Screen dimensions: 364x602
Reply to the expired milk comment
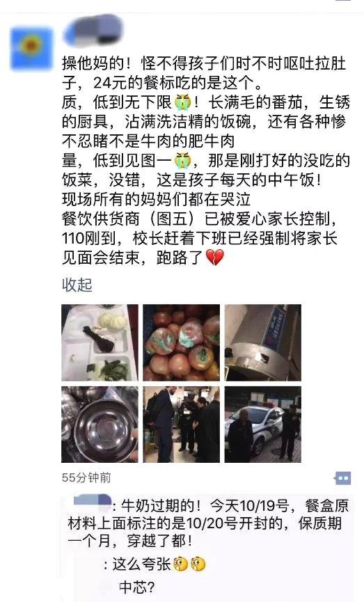208,523
